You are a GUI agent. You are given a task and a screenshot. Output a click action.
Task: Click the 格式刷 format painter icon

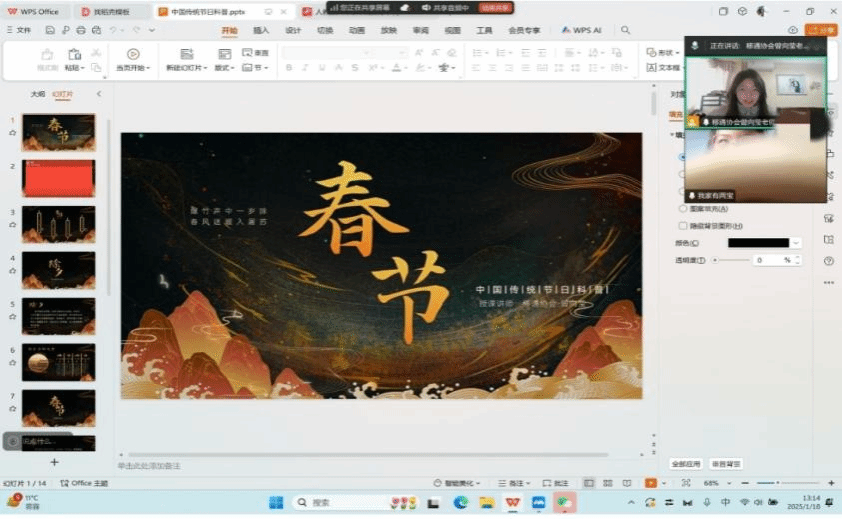[x=47, y=54]
